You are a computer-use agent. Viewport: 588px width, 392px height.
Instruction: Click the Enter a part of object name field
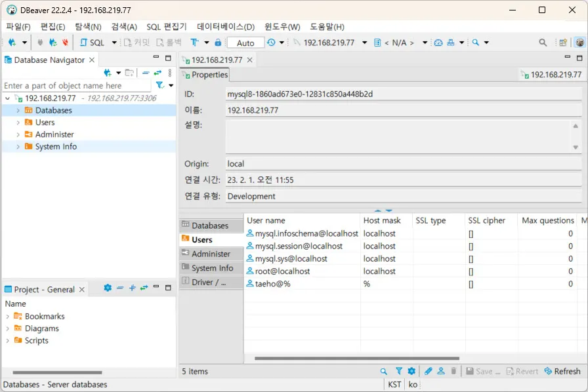[x=75, y=85]
